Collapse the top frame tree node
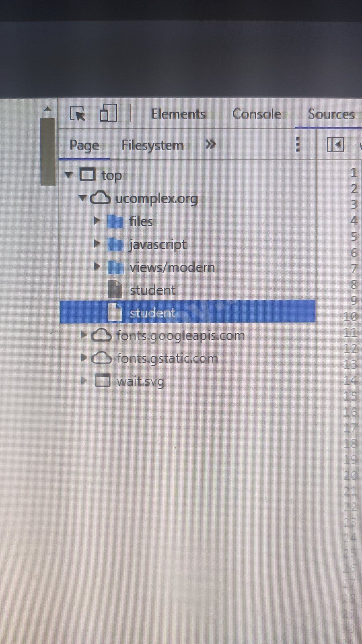The image size is (362, 644). coord(69,175)
